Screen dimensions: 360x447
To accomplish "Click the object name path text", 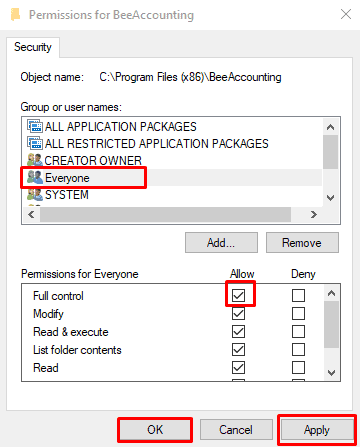I will point(190,77).
